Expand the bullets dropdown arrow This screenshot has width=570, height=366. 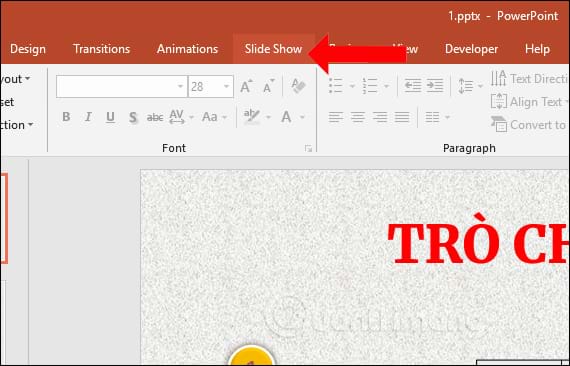click(352, 86)
